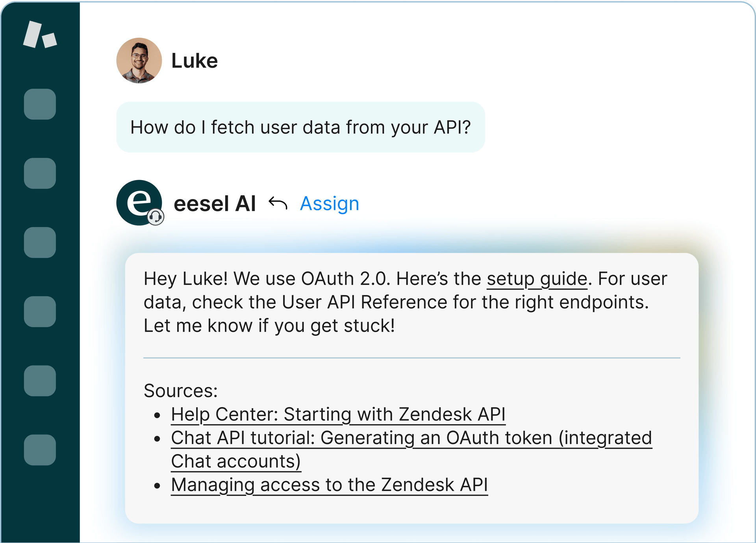Viewport: 756px width, 543px height.
Task: Click the eesel AI name label
Action: 215,204
